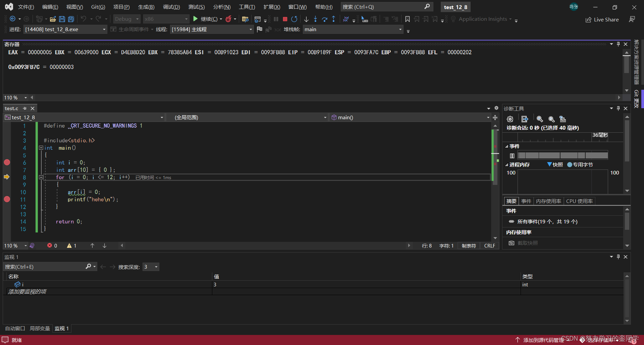Click the take snapshot (截取快照) camera button

click(523, 243)
